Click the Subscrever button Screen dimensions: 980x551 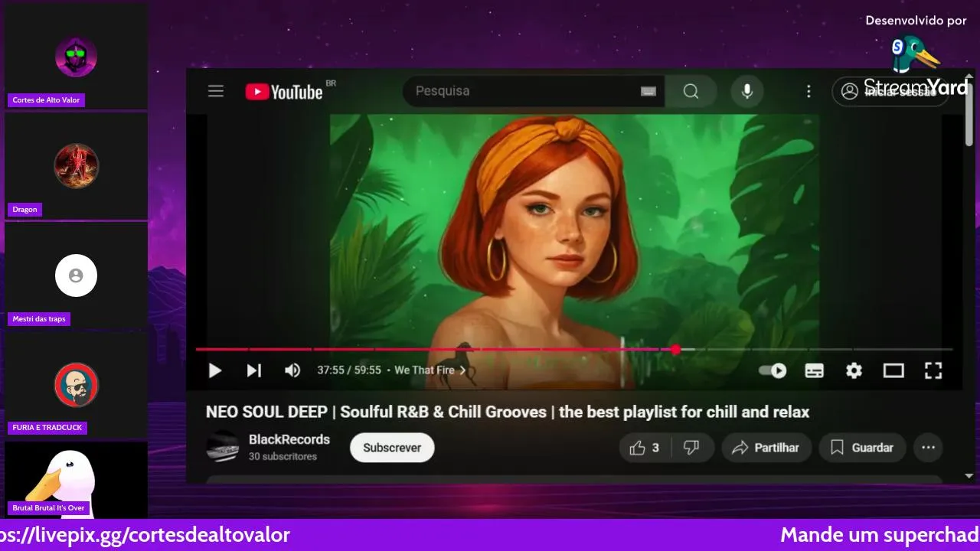(392, 448)
